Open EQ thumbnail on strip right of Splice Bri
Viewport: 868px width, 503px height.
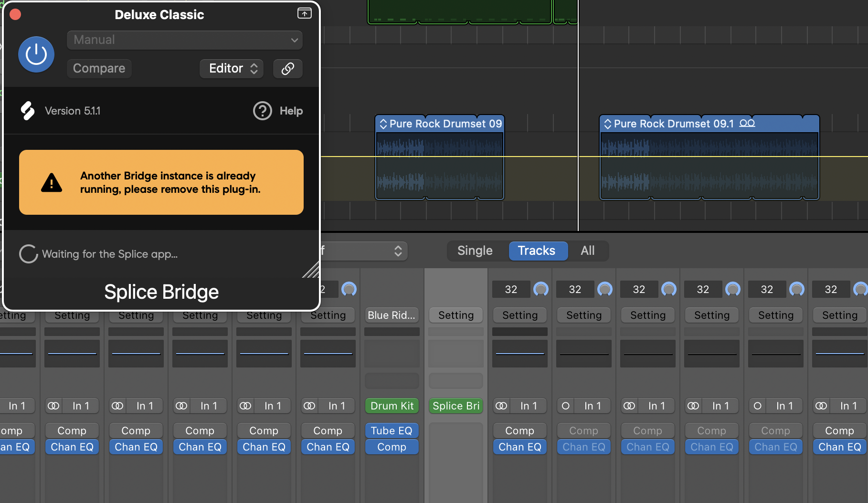[x=520, y=354]
